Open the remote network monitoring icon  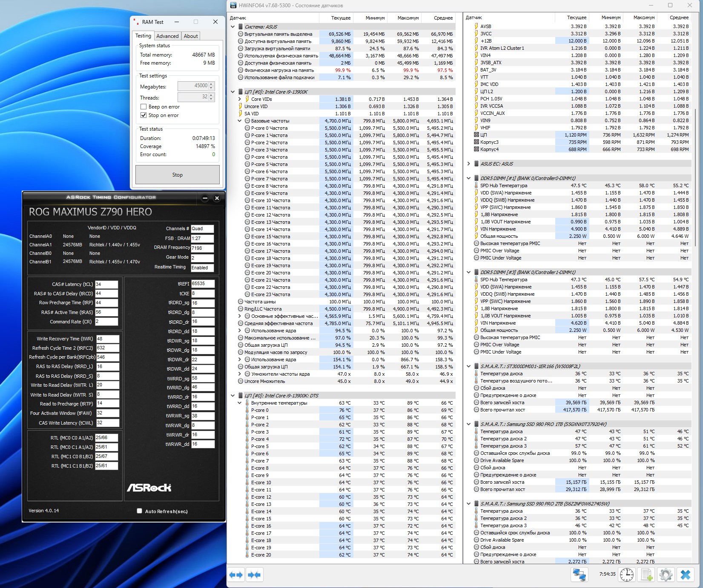pyautogui.click(x=579, y=575)
